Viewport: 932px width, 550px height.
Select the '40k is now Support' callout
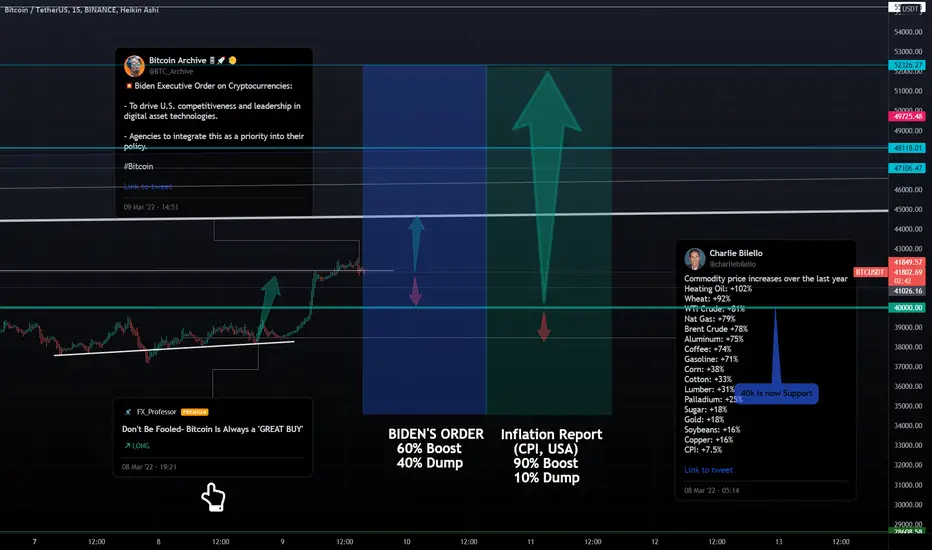[x=776, y=393]
